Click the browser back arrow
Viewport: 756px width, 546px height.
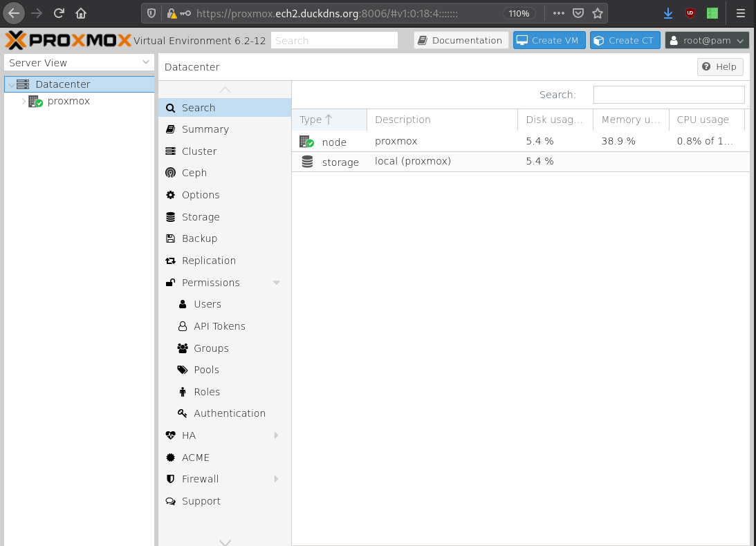[x=14, y=13]
